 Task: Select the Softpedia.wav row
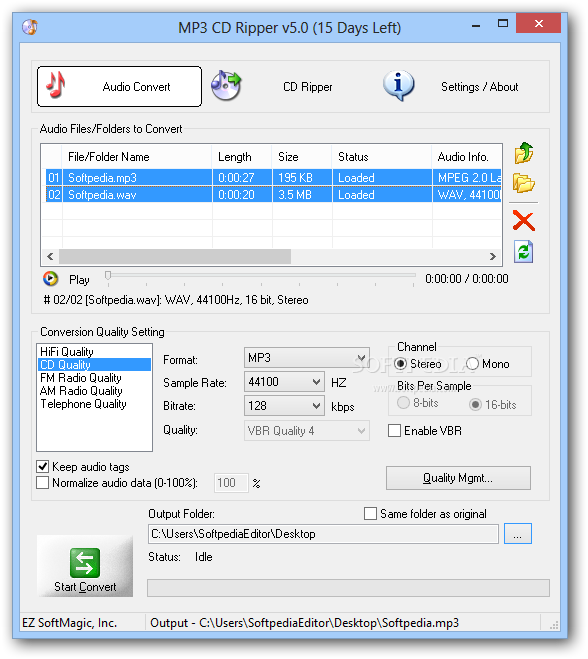(273, 195)
